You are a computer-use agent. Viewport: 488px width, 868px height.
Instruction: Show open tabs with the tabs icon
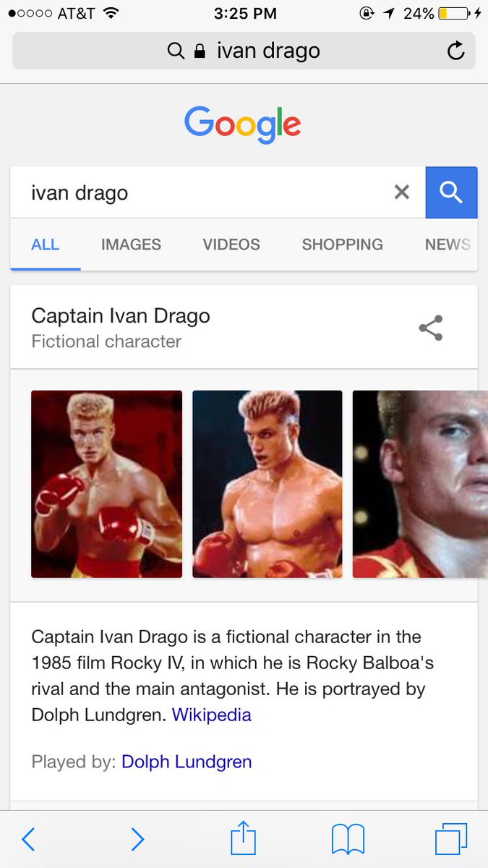point(451,839)
